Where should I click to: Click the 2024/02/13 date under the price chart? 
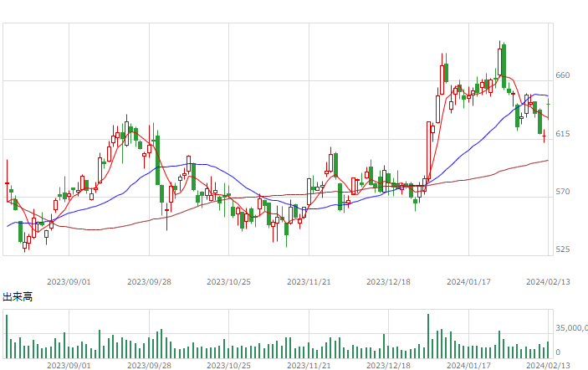(548, 282)
